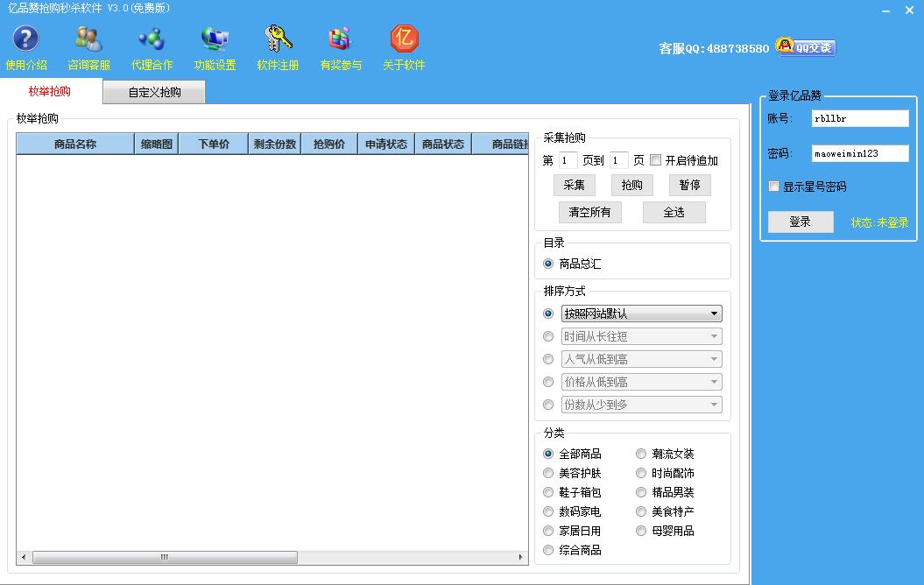
Task: Switch to the 自定义抢购 tab
Action: (x=154, y=92)
